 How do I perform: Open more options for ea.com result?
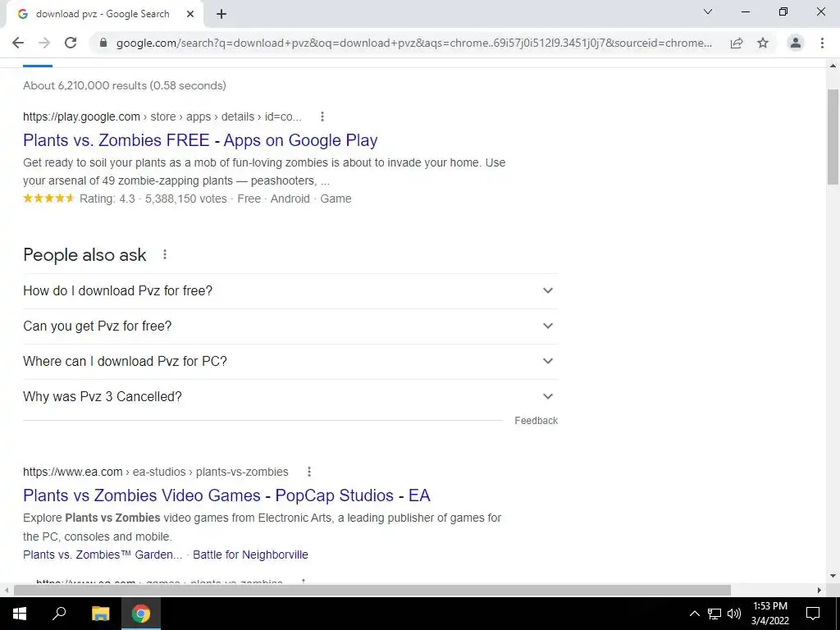coord(309,472)
